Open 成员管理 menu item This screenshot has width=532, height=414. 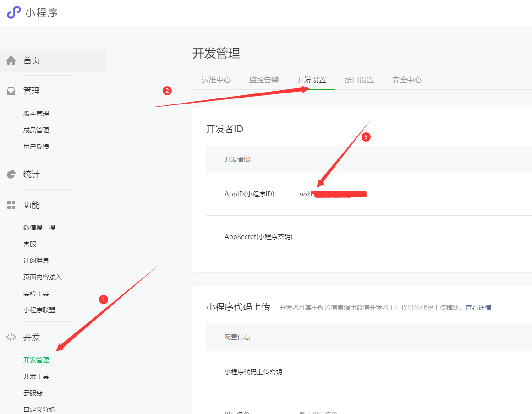point(36,130)
